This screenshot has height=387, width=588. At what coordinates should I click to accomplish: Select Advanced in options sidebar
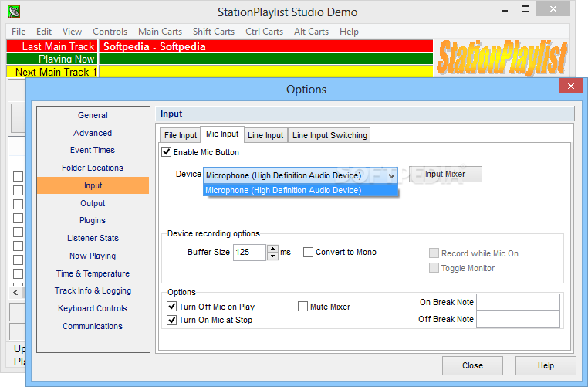click(x=93, y=133)
